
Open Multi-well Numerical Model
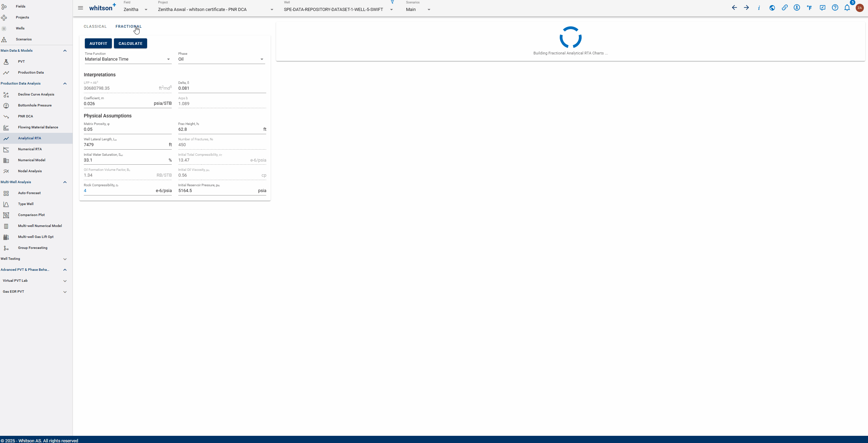(x=36, y=226)
